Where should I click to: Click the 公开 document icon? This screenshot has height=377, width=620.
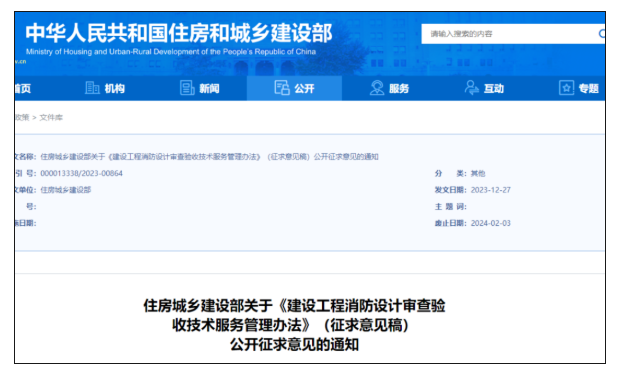point(282,88)
